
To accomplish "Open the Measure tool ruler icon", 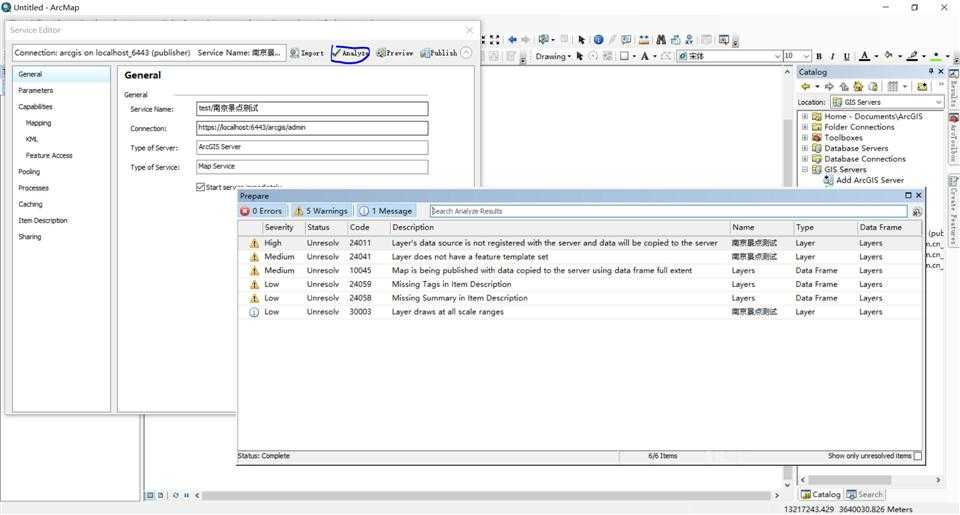I will pyautogui.click(x=644, y=40).
